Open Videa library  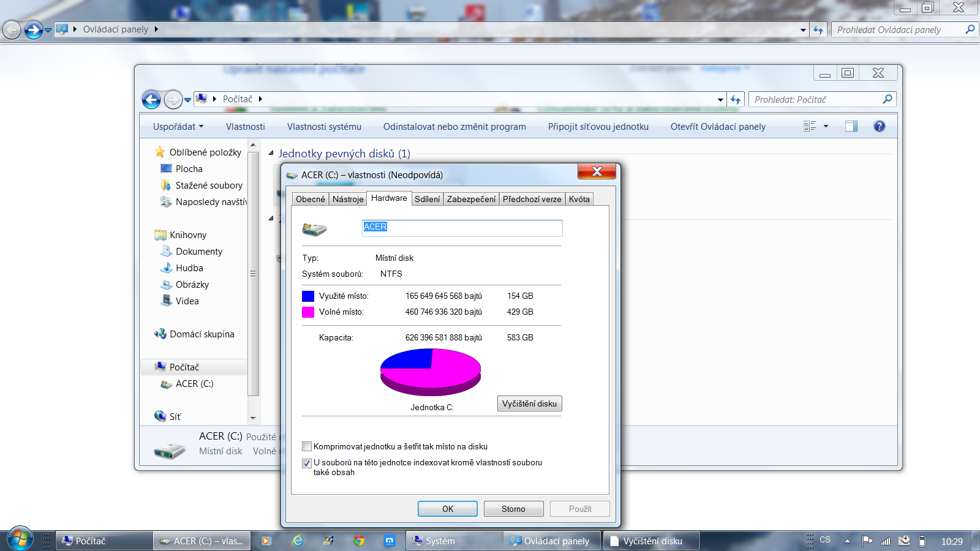187,301
